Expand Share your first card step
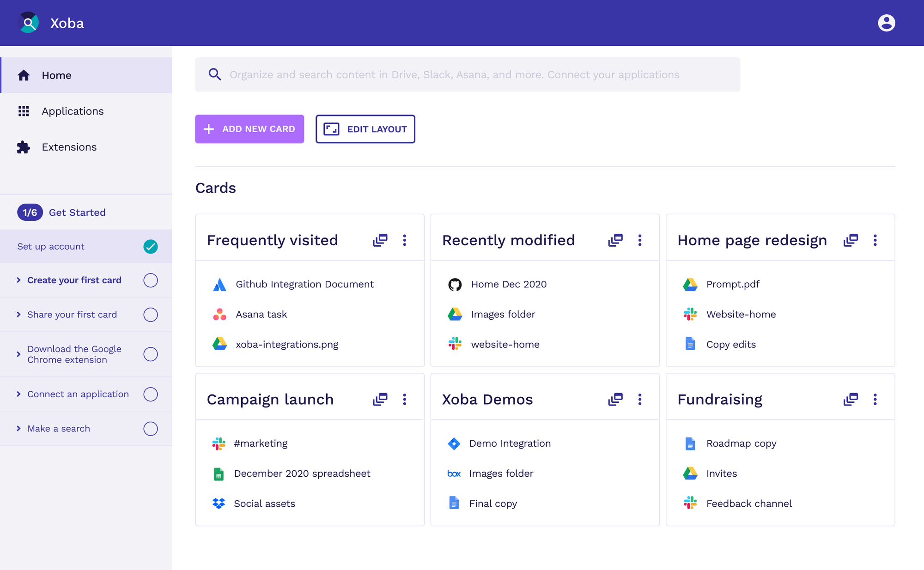Screen dimensions: 924x570 18,315
